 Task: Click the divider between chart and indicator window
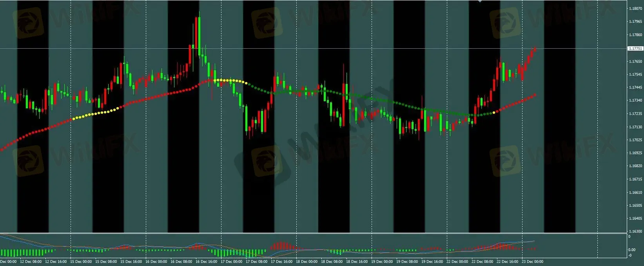(314, 233)
